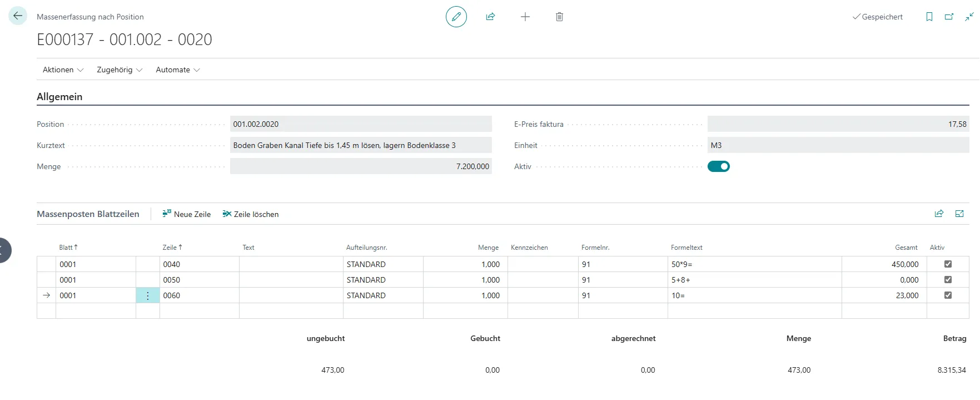The image size is (980, 400).
Task: Click the back arrow button
Action: pyautogui.click(x=18, y=16)
